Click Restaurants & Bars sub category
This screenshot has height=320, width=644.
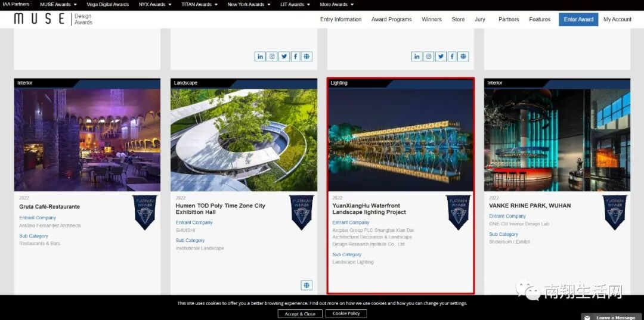click(39, 244)
